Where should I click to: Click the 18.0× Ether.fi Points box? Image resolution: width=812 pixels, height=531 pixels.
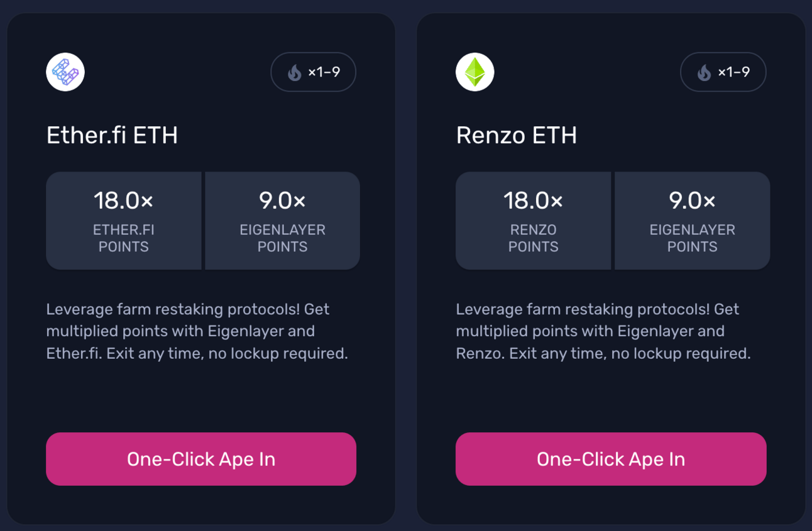(124, 221)
